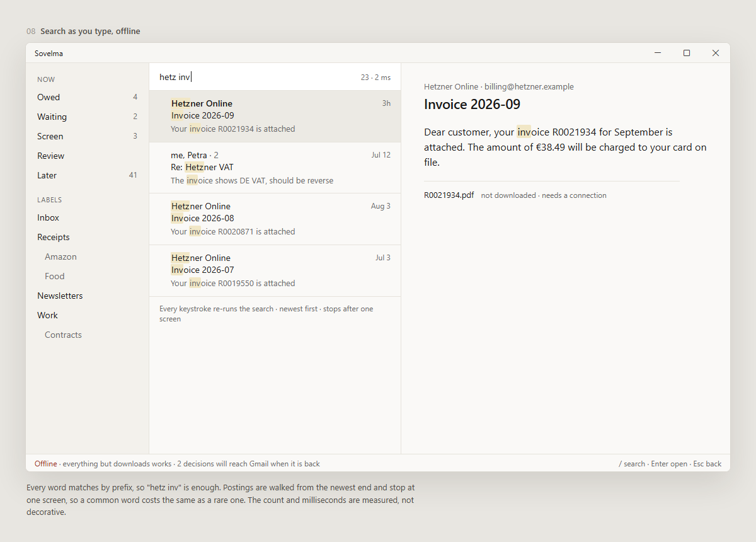Image resolution: width=756 pixels, height=542 pixels.
Task: Select the Screen view in sidebar
Action: 87,136
